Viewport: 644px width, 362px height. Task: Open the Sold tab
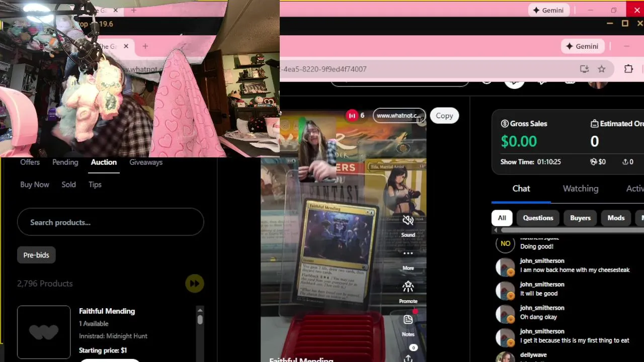point(68,185)
